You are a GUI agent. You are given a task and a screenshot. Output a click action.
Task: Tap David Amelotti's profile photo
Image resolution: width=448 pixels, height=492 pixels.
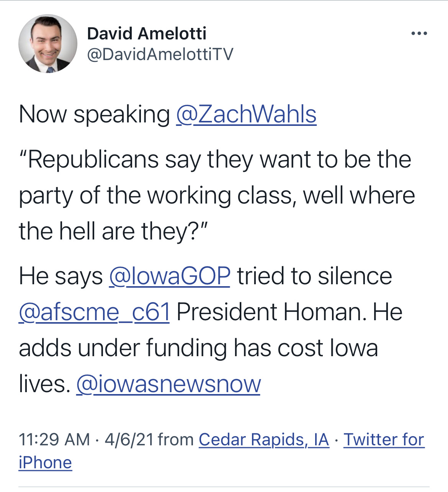(48, 44)
